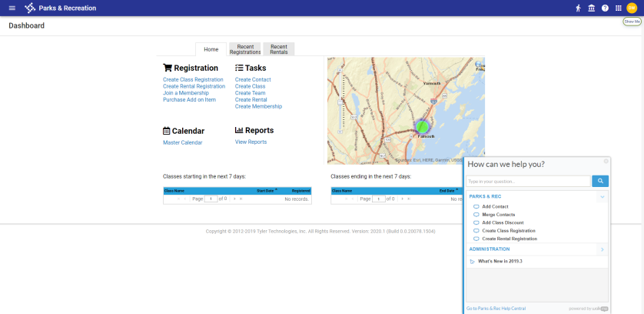Collapse the Parks & Rec help section
The height and width of the screenshot is (314, 644).
click(603, 197)
